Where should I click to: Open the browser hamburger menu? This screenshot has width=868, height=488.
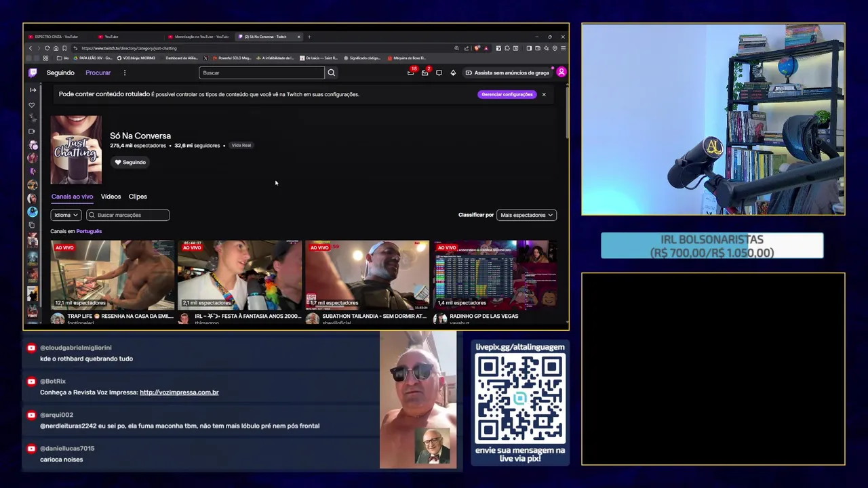tap(563, 48)
